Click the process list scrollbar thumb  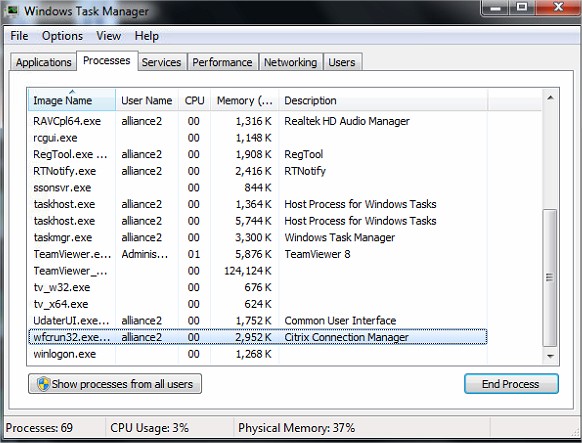coord(550,278)
